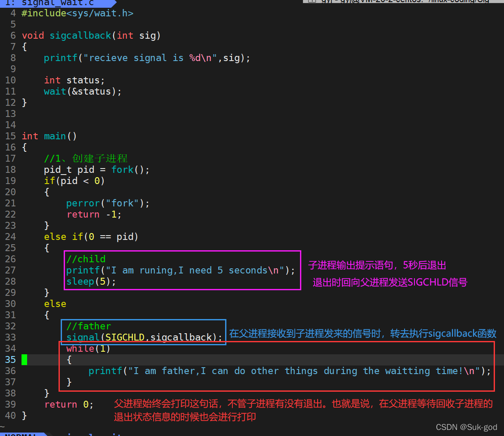Click the #include<sys/wait.h> line

77,13
